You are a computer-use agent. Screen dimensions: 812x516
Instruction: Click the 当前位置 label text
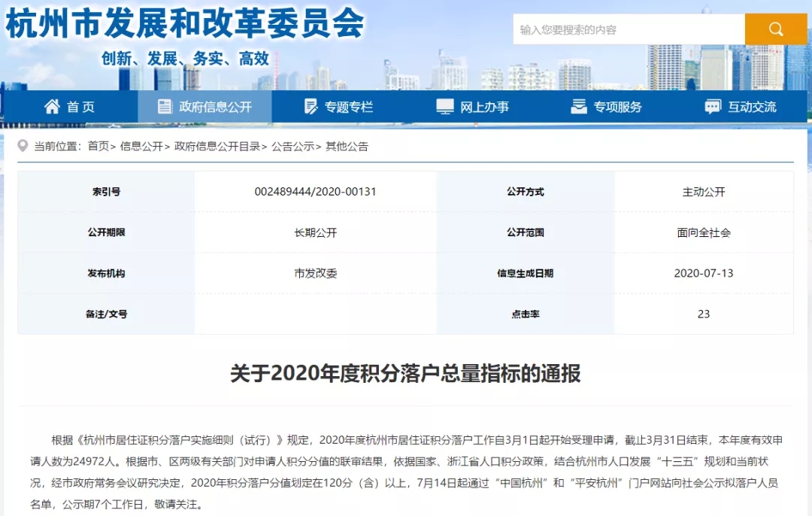pos(56,146)
